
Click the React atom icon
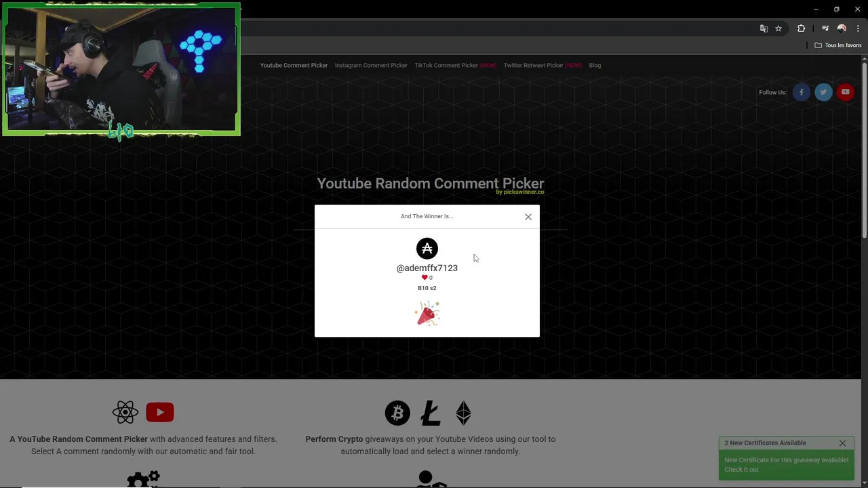pyautogui.click(x=125, y=412)
